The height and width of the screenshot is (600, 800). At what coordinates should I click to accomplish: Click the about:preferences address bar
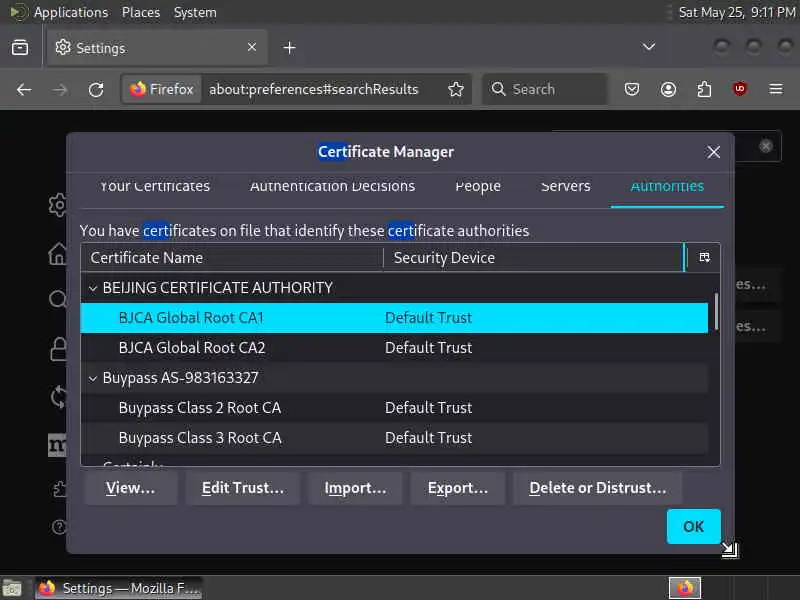[x=313, y=90]
